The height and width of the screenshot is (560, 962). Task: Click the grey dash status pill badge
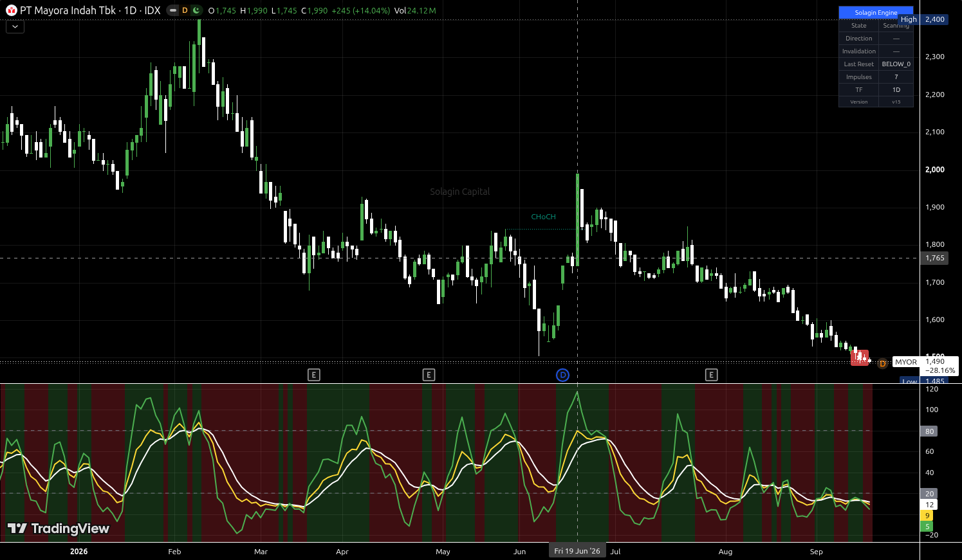(x=172, y=10)
